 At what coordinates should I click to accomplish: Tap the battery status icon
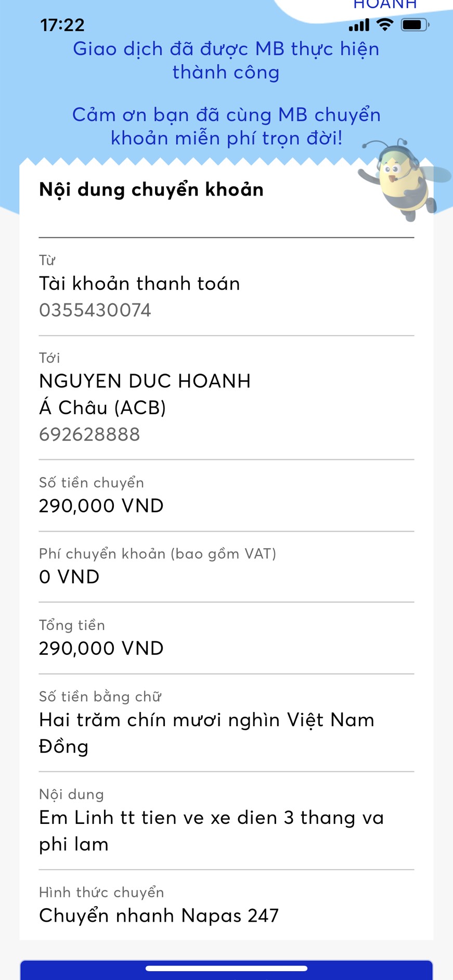click(415, 24)
